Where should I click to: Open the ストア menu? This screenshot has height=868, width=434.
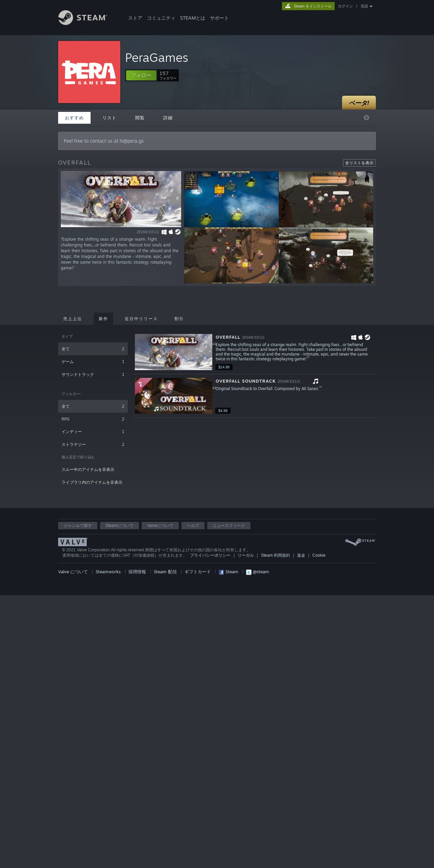coord(135,18)
